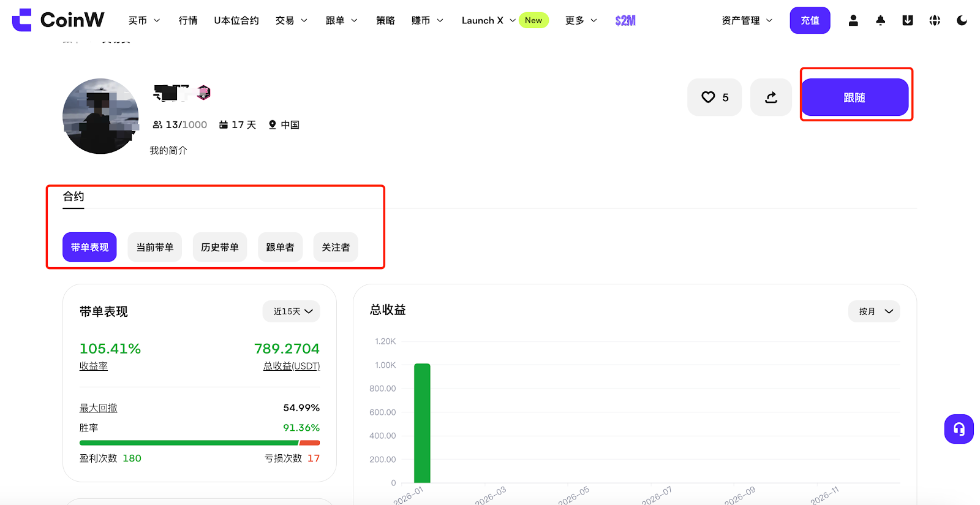Toggle dark mode moon icon
Screen dimensions: 980x505
[x=962, y=20]
